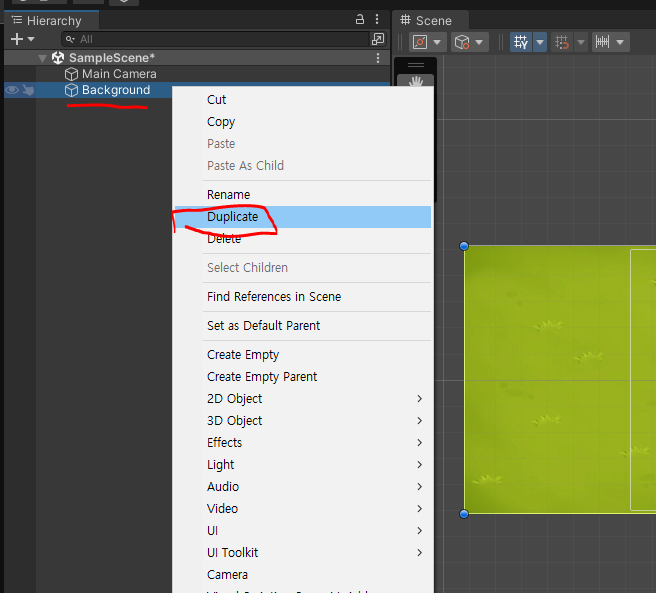The image size is (656, 593).
Task: Click the tool handle position icon
Action: coord(421,42)
